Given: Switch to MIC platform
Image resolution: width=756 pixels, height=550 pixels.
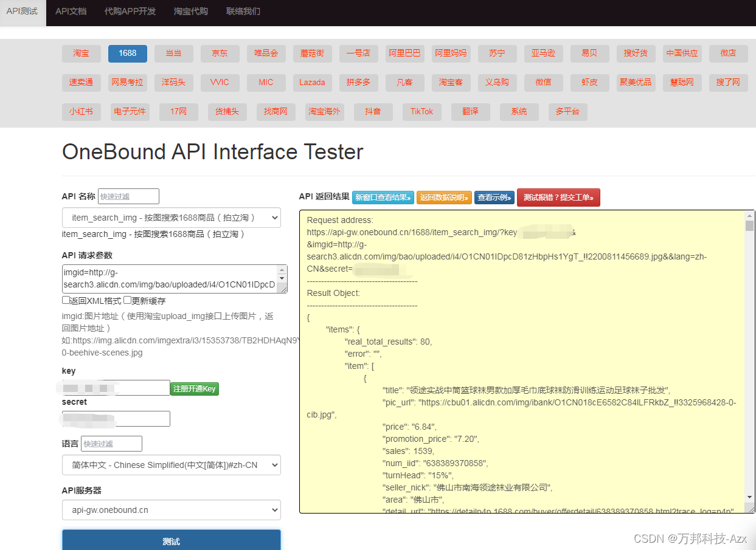Looking at the screenshot, I should pos(266,83).
